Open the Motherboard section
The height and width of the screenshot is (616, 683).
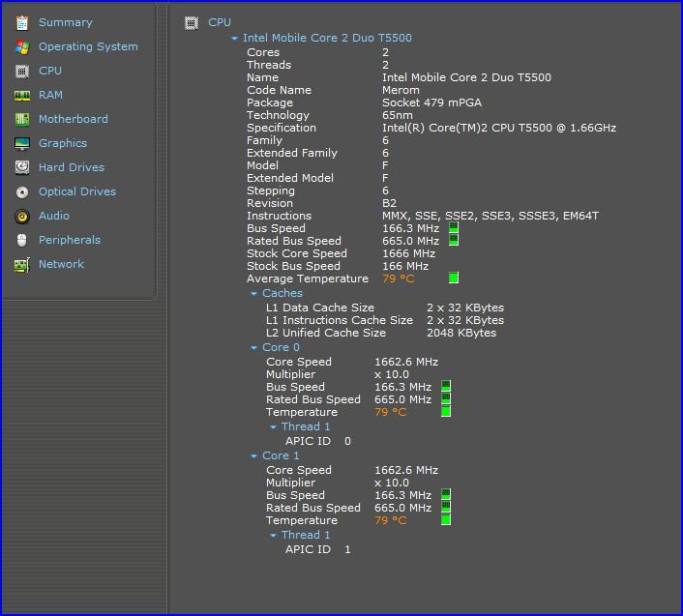[74, 119]
